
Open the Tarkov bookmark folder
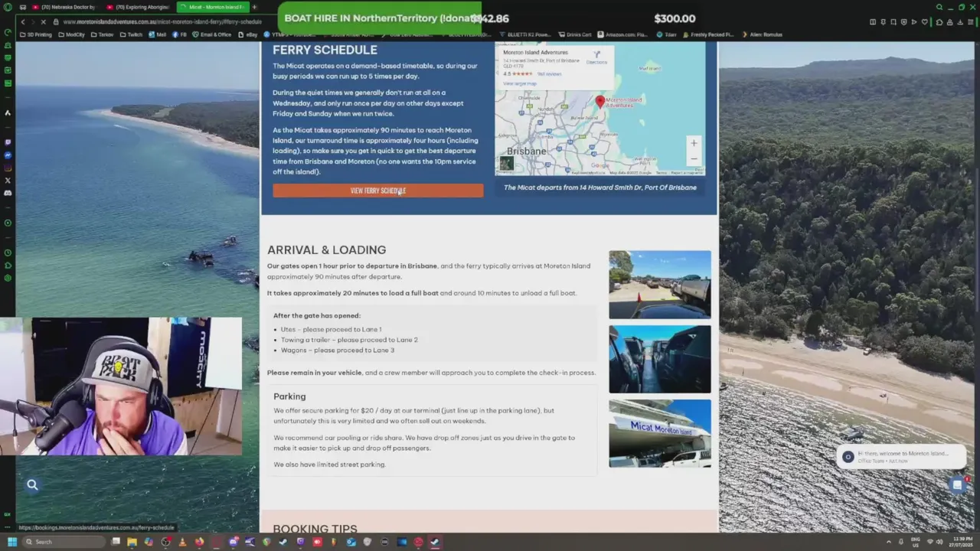coord(103,34)
